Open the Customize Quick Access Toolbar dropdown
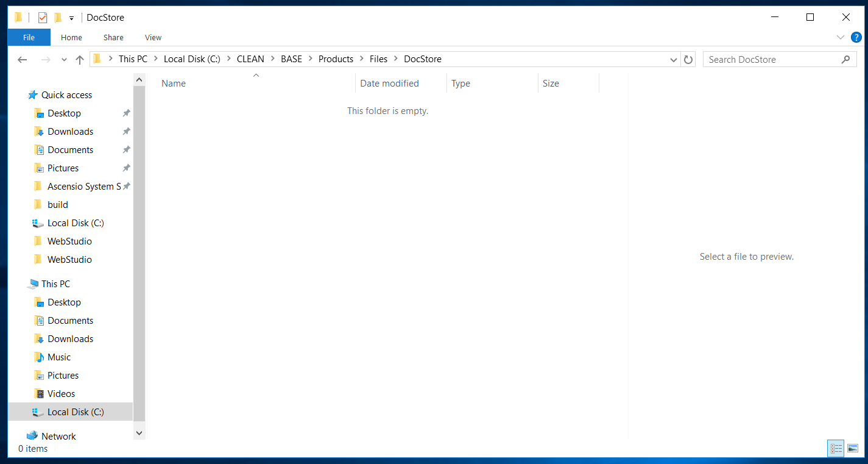The width and height of the screenshot is (868, 464). pos(71,18)
